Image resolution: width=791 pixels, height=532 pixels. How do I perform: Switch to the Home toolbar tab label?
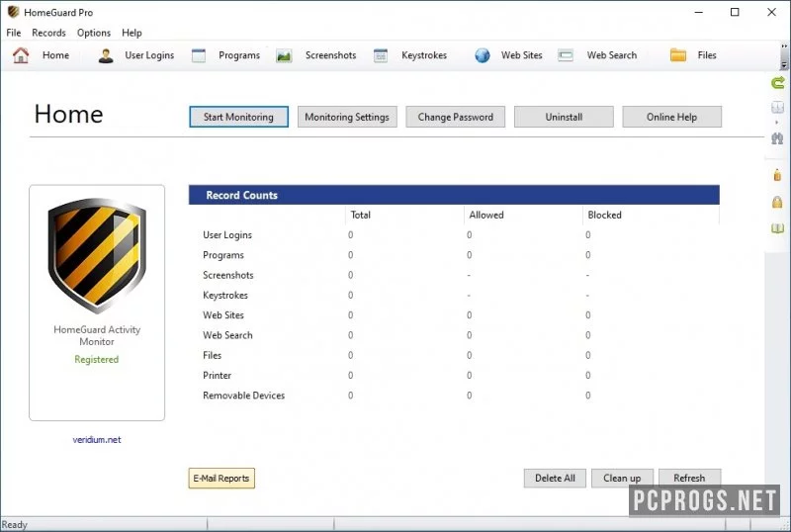click(x=56, y=55)
